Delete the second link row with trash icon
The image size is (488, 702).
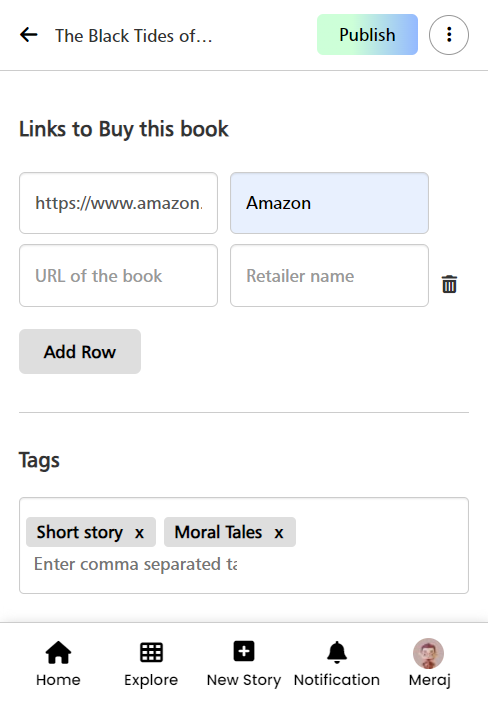(449, 284)
